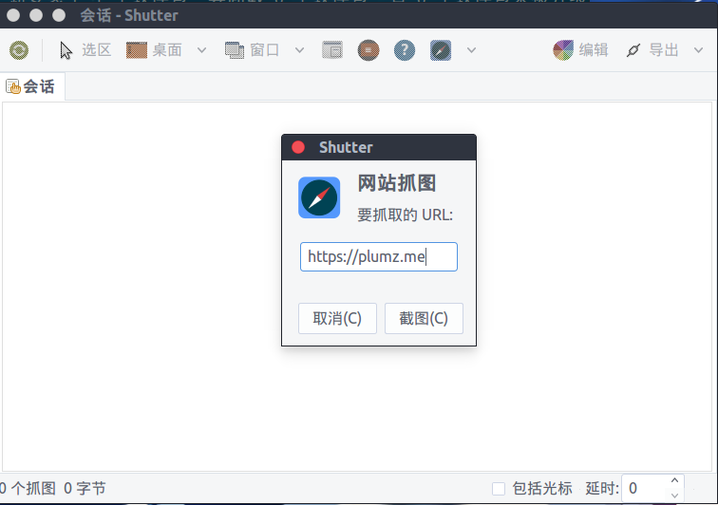This screenshot has height=505, width=718.
Task: Click the 截图(C) capture button
Action: coord(424,318)
